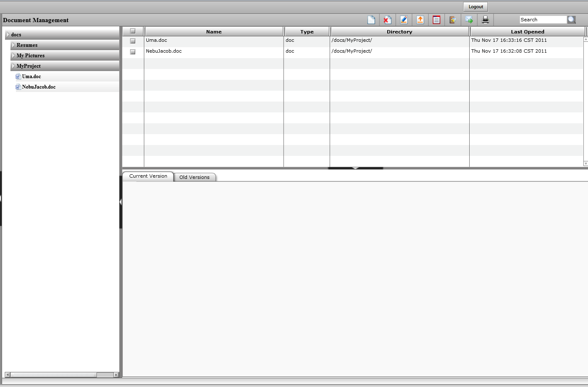
Task: Tick the checkbox for Uma.doc row
Action: click(x=133, y=41)
